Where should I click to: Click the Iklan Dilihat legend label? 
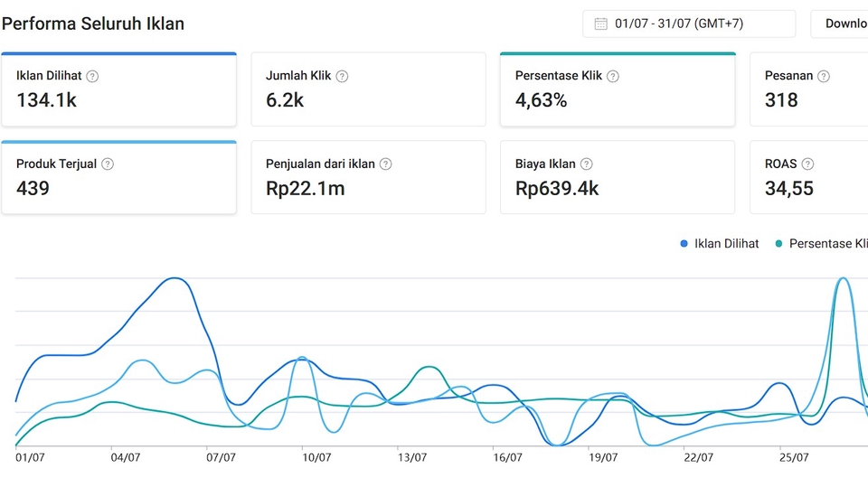click(726, 244)
